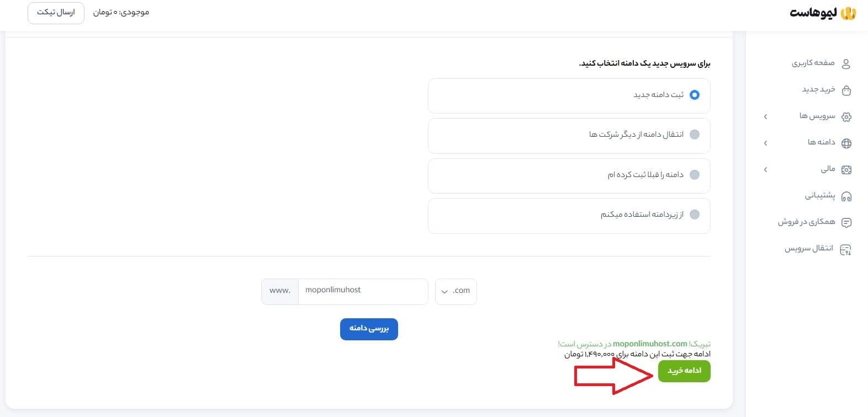
Task: Click inside the moponlimuhost domain input field
Action: tap(363, 291)
